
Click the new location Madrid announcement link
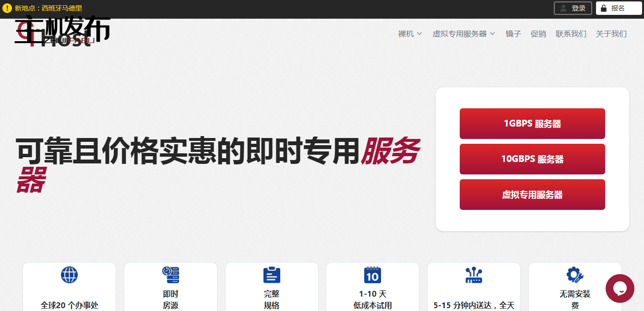pyautogui.click(x=48, y=8)
